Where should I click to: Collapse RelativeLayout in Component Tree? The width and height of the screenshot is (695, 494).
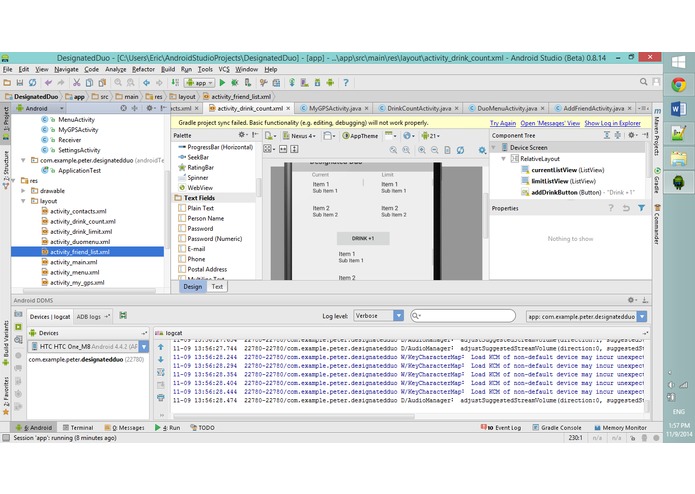[503, 159]
